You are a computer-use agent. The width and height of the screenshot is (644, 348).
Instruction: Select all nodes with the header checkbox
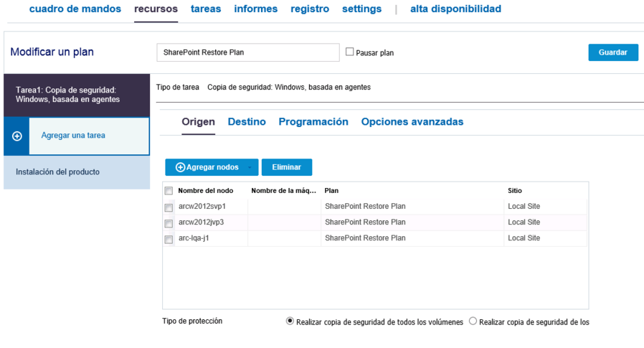(x=169, y=191)
